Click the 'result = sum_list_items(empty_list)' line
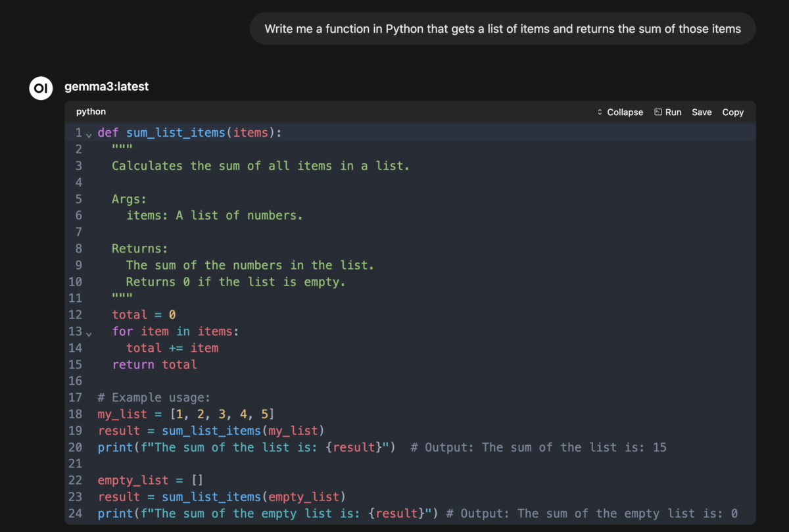 tap(222, 496)
